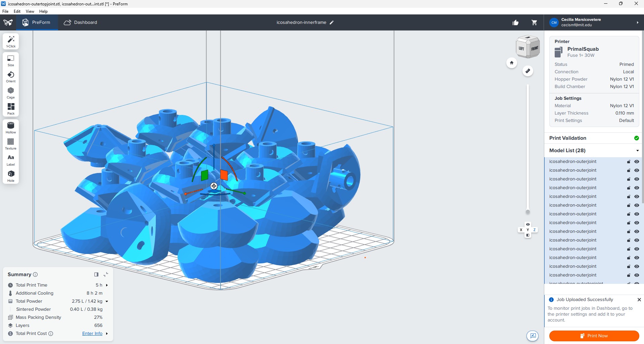644x344 pixels.
Task: Open the Edit menu
Action: tap(17, 11)
